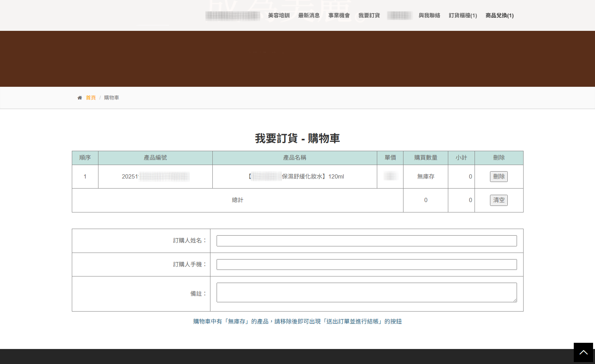Screen dimensions: 595x364
Task: Empty the cart with 清空 button
Action: click(x=499, y=200)
